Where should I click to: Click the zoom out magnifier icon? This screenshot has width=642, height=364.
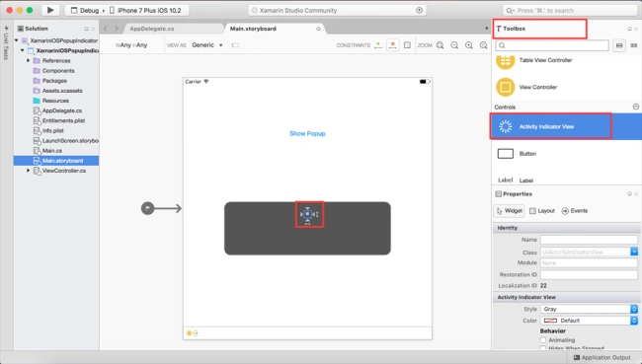[x=454, y=45]
